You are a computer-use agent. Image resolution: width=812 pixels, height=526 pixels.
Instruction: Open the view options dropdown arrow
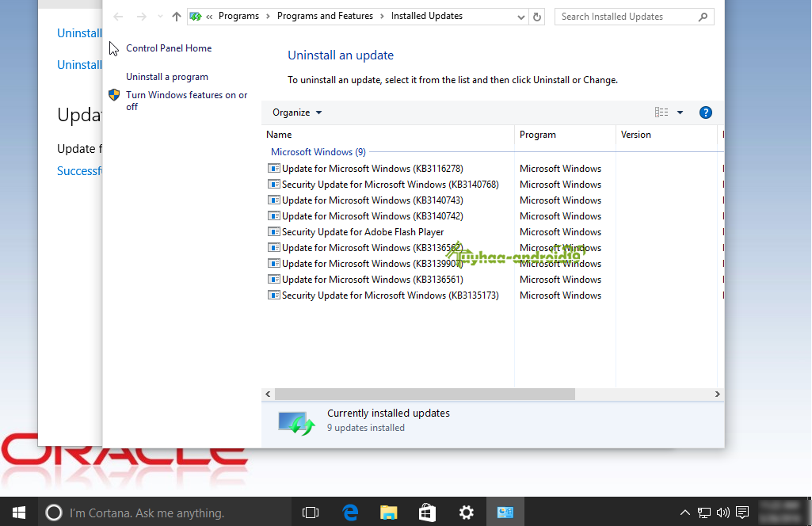[x=680, y=112]
